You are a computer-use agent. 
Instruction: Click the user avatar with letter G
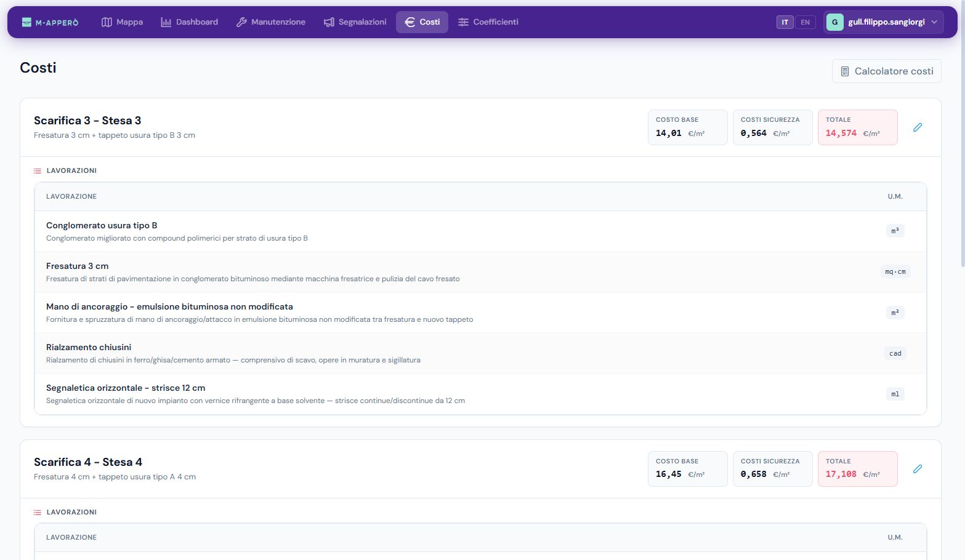click(834, 22)
